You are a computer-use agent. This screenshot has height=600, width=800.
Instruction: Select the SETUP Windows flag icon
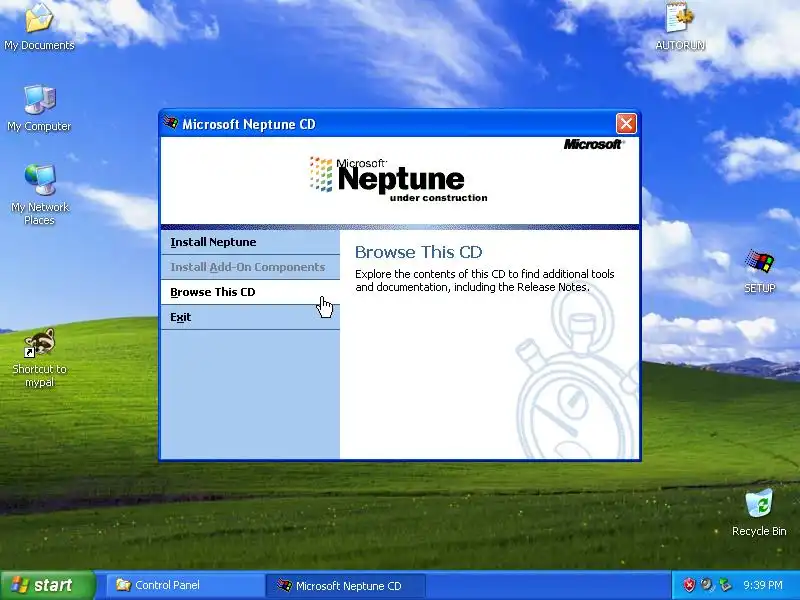click(759, 270)
